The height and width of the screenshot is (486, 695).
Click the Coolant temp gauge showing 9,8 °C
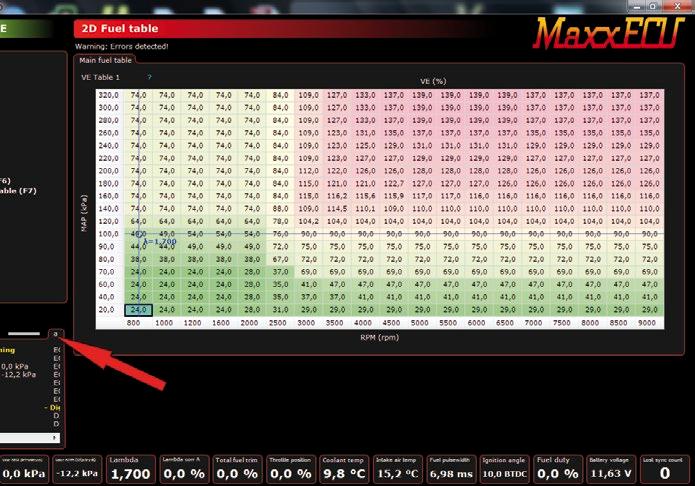pos(344,469)
